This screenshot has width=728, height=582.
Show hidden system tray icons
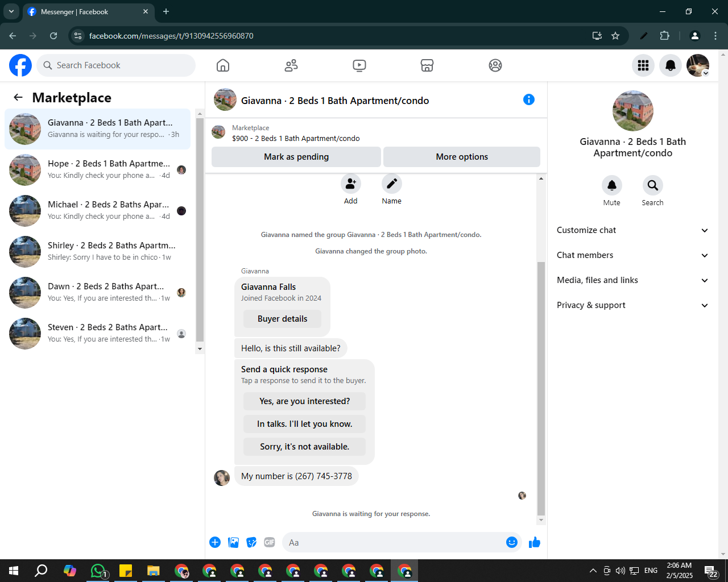click(x=593, y=571)
